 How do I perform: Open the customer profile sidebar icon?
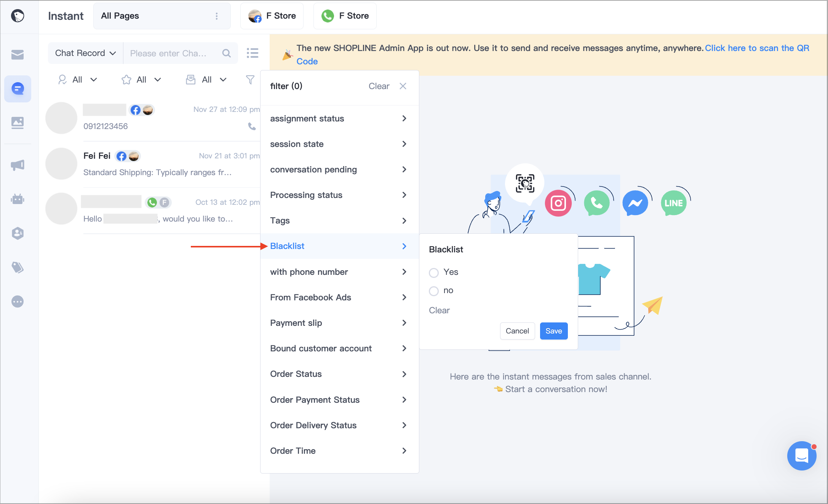pos(18,233)
